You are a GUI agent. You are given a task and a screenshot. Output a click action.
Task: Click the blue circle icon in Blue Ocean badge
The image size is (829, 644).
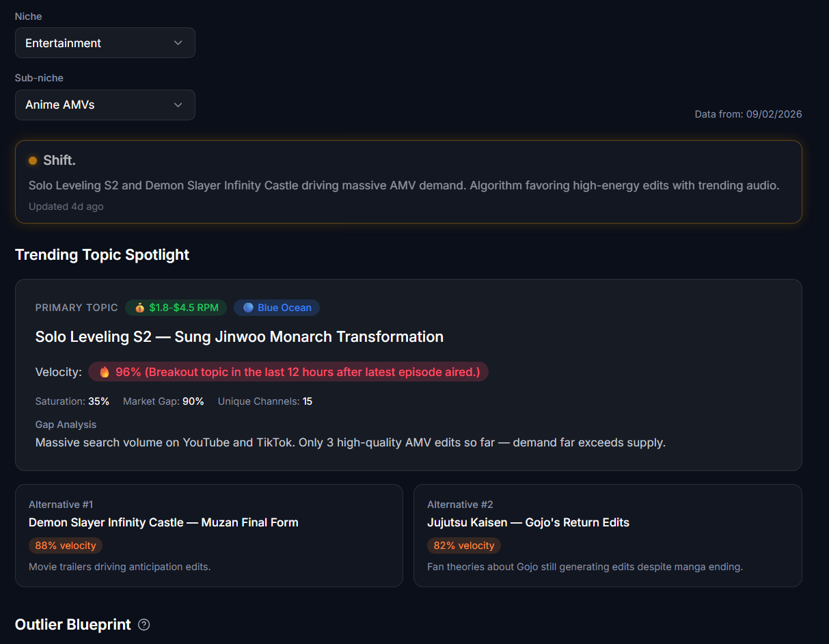click(x=248, y=308)
